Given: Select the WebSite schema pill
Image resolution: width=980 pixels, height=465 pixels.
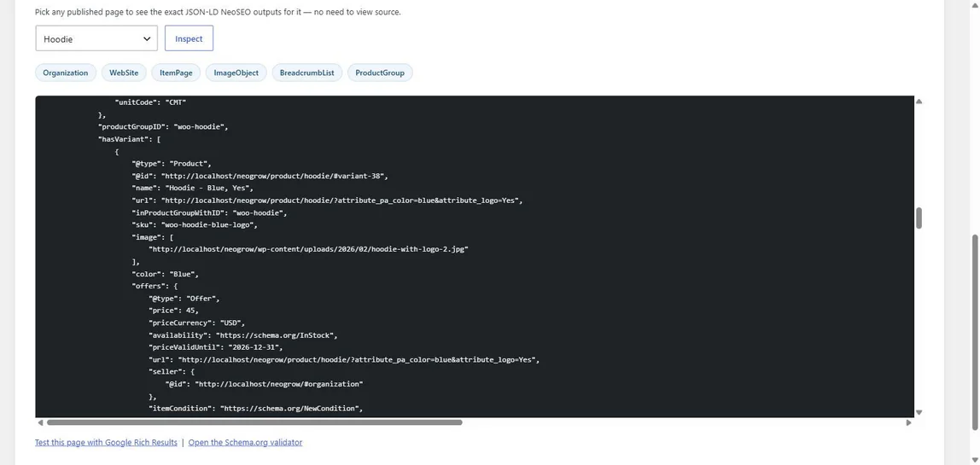Looking at the screenshot, I should pos(124,73).
